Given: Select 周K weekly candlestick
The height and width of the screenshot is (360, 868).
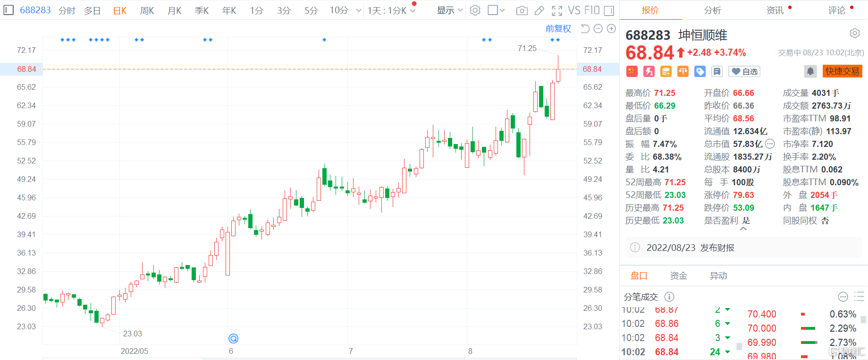Looking at the screenshot, I should point(147,10).
